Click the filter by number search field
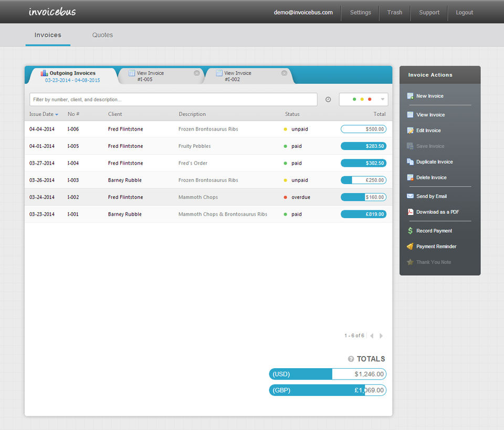504x430 pixels. [x=173, y=100]
